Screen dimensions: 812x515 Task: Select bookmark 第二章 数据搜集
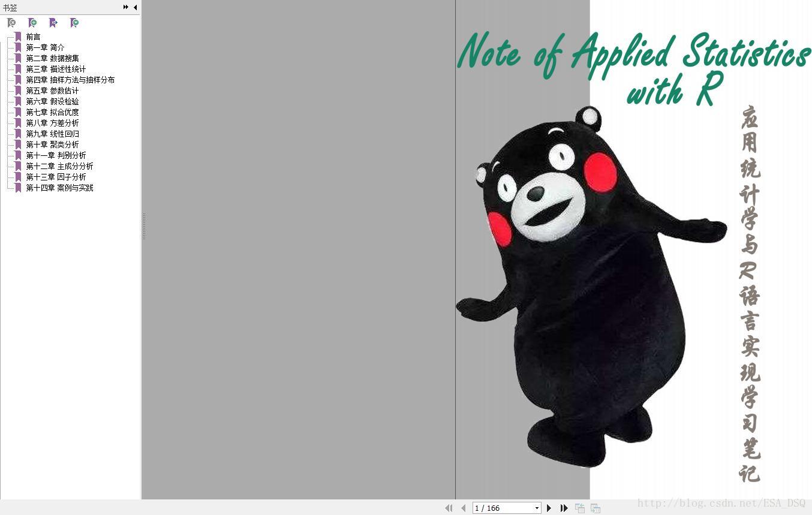click(x=52, y=58)
